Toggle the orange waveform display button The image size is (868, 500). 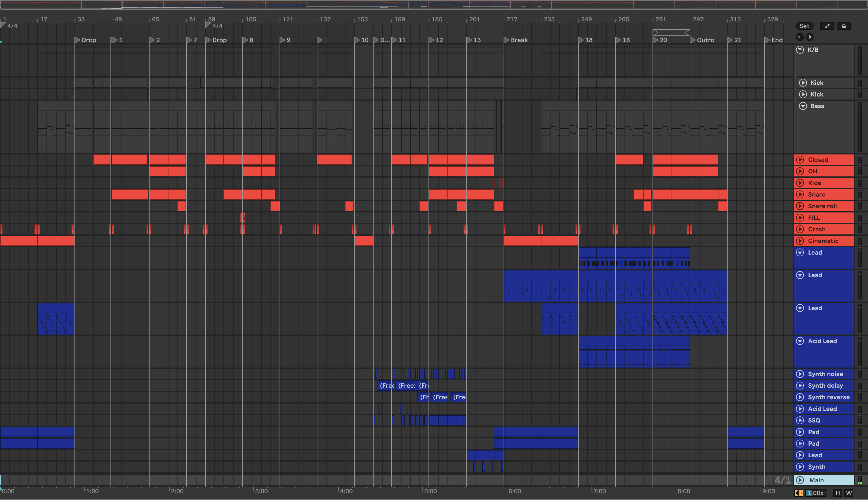click(x=799, y=493)
